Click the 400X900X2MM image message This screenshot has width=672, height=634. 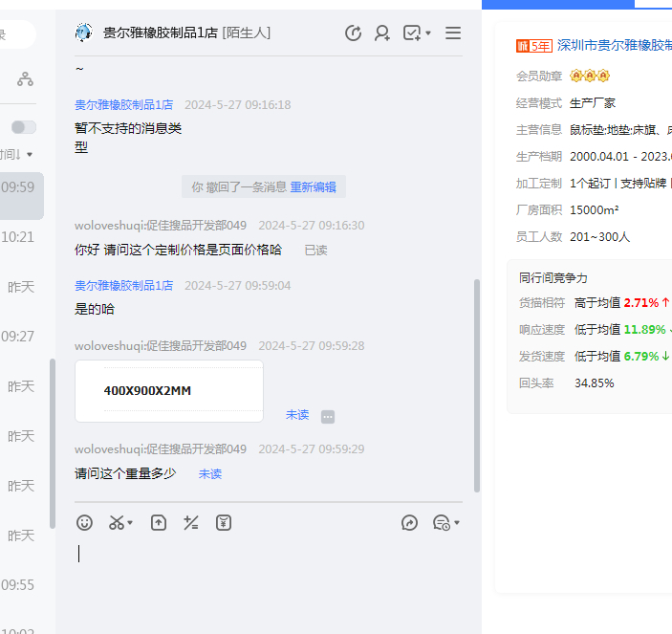click(168, 391)
